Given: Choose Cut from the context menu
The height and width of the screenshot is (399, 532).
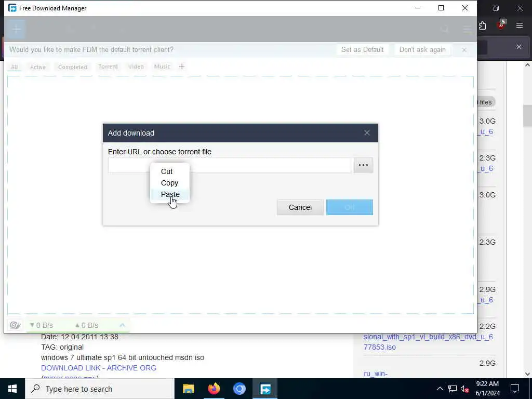Looking at the screenshot, I should (x=170, y=171).
